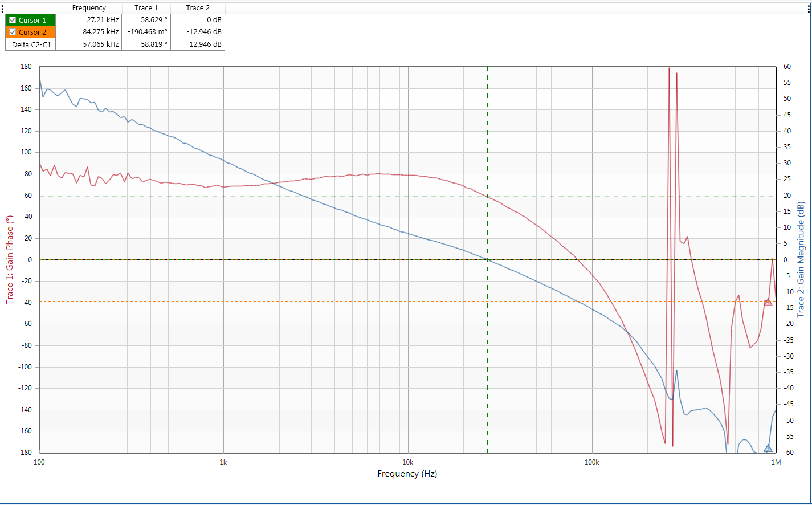Click Cursor 2 frequency value 84.275 kHz
The width and height of the screenshot is (812, 505).
click(x=101, y=32)
